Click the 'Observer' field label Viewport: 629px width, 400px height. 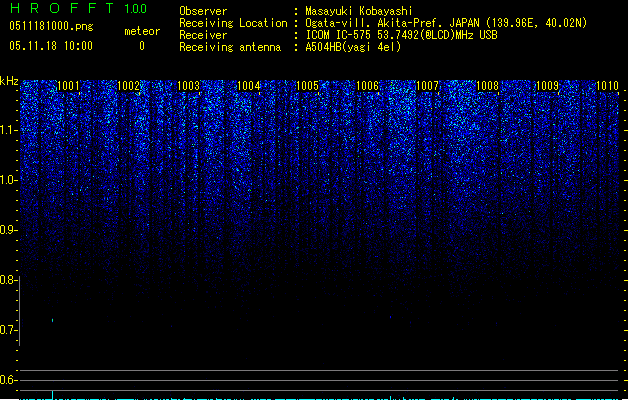(203, 11)
